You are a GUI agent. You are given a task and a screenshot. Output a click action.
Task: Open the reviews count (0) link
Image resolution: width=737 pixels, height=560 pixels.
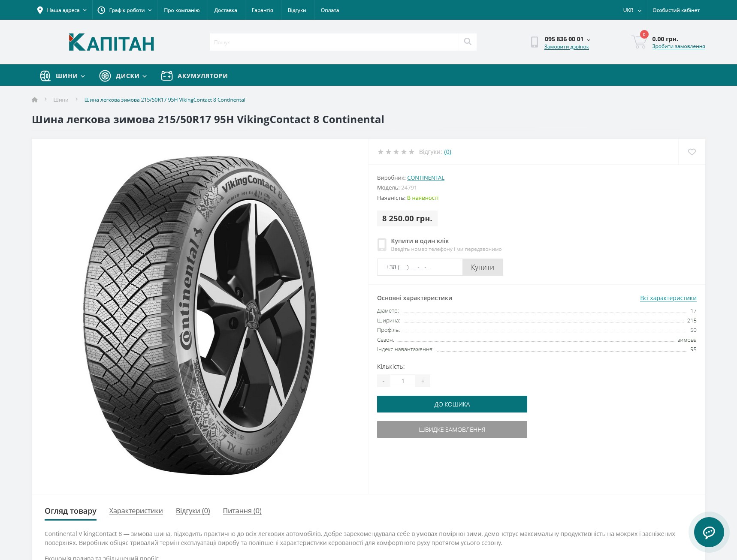[447, 152]
